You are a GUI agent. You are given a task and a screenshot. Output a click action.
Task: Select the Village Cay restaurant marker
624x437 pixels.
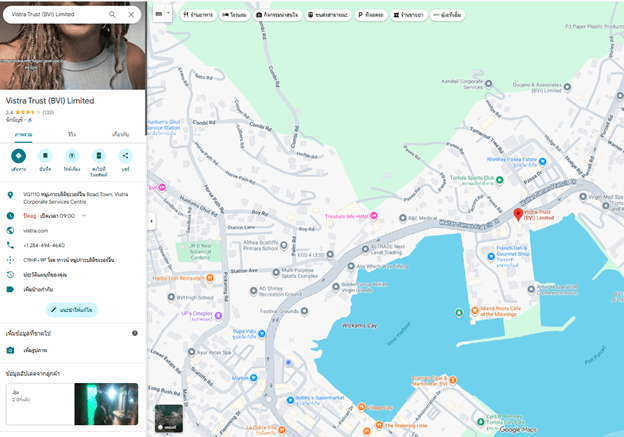[x=361, y=407]
